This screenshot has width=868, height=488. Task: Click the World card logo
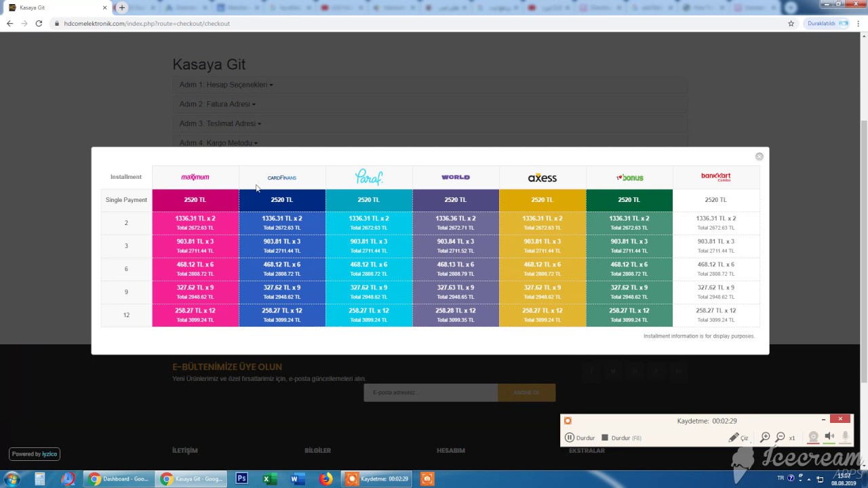tap(456, 177)
